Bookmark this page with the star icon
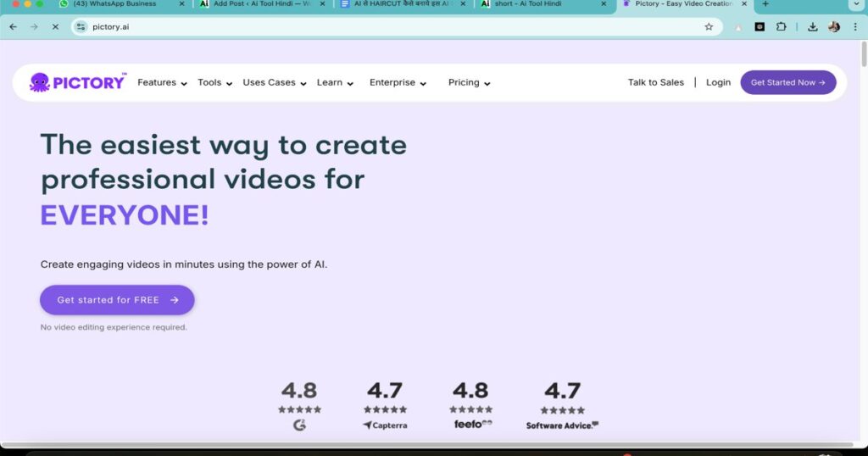 [x=709, y=26]
